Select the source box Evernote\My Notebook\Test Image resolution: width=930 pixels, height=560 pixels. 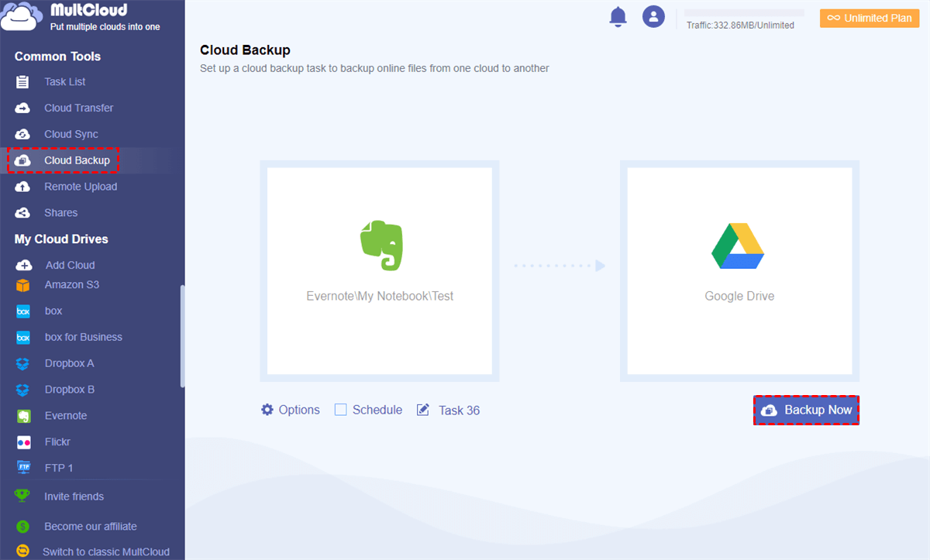point(380,271)
